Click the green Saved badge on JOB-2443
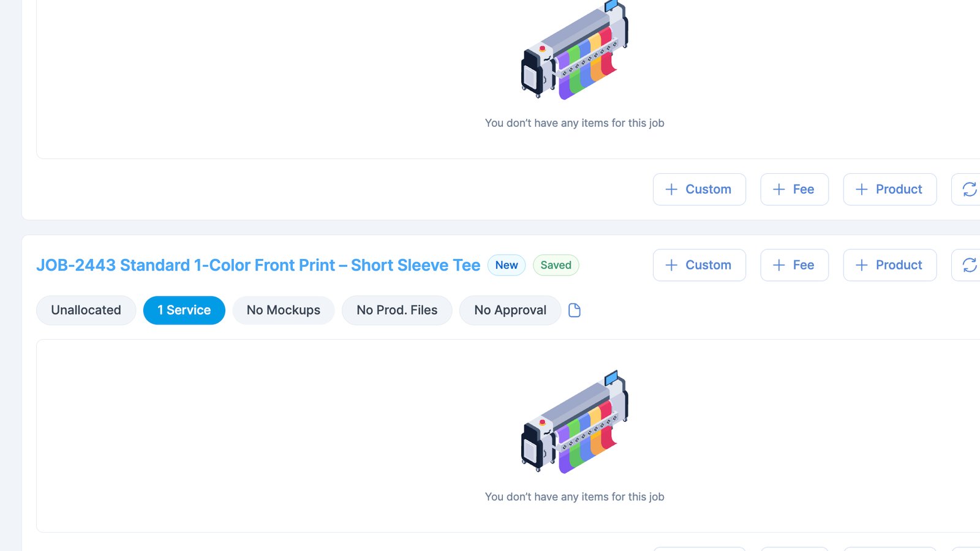The height and width of the screenshot is (551, 980). pos(556,265)
